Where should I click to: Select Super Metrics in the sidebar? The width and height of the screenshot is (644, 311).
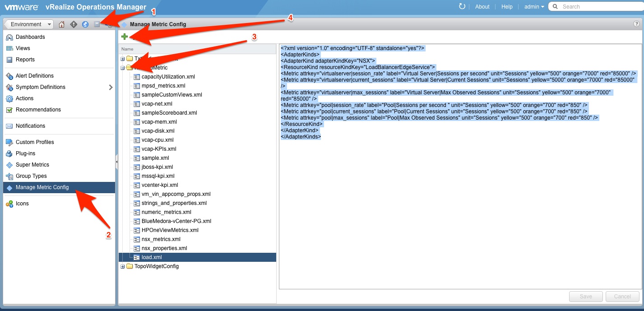click(x=32, y=165)
